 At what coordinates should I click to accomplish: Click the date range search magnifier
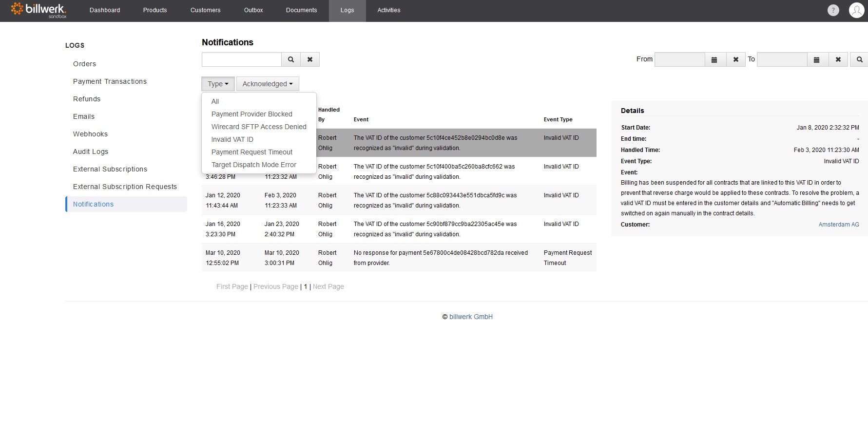(859, 59)
